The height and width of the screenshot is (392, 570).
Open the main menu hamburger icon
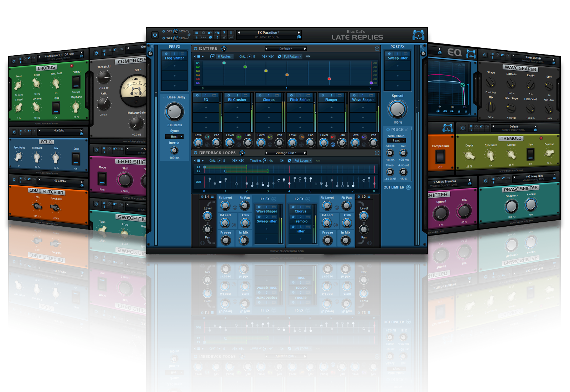point(196,33)
